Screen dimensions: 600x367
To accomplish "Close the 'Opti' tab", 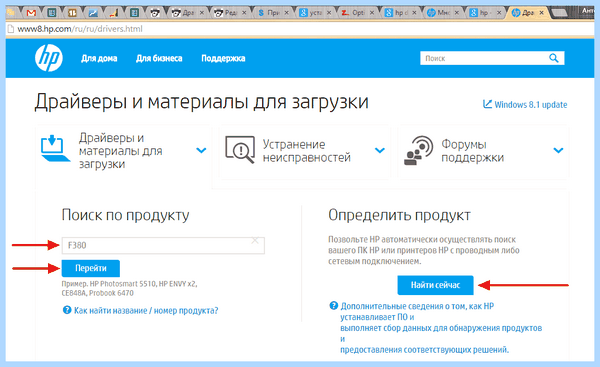I will [x=372, y=13].
